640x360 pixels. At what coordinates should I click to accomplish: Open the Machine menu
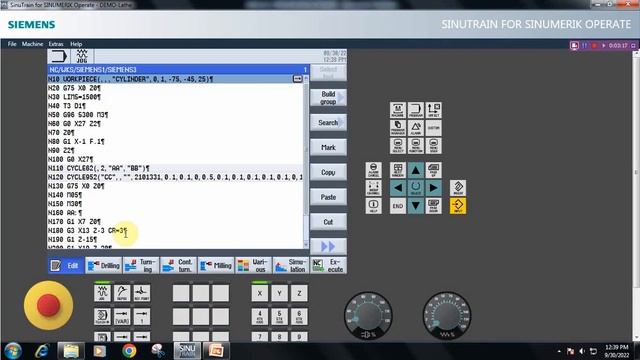click(x=32, y=44)
